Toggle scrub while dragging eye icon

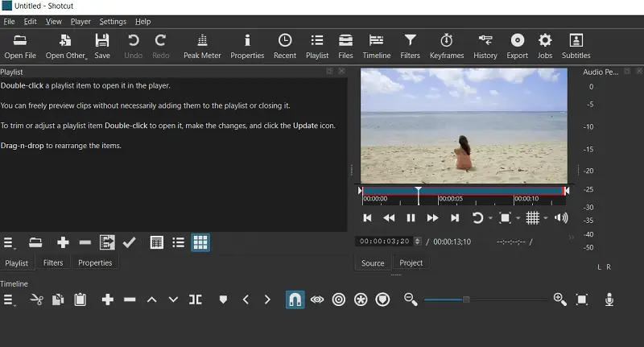pyautogui.click(x=316, y=299)
